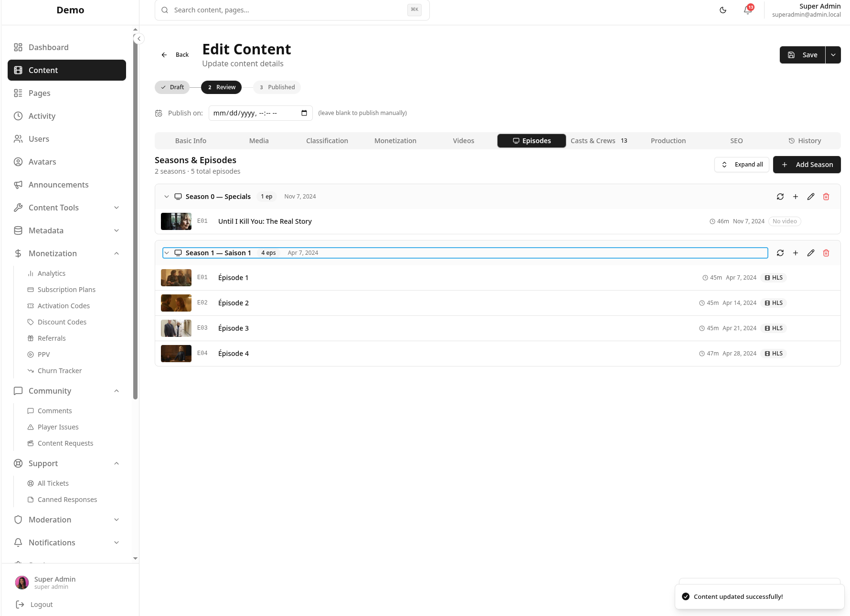Click the content search field
The image size is (850, 616).
pos(287,10)
